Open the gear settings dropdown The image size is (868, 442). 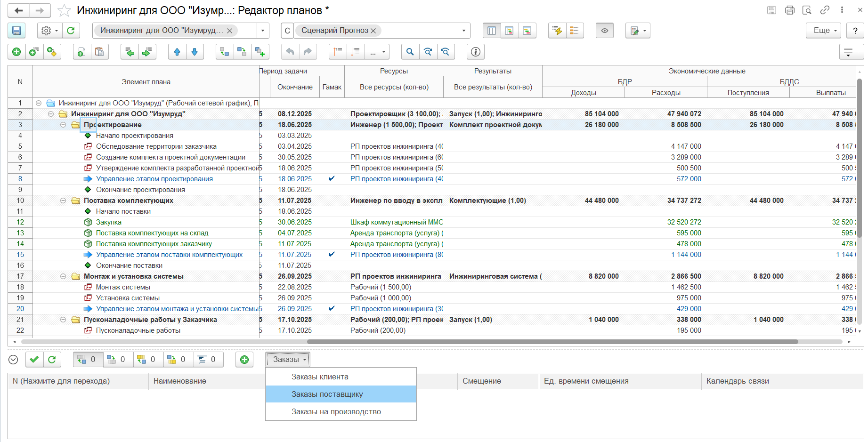click(x=49, y=31)
